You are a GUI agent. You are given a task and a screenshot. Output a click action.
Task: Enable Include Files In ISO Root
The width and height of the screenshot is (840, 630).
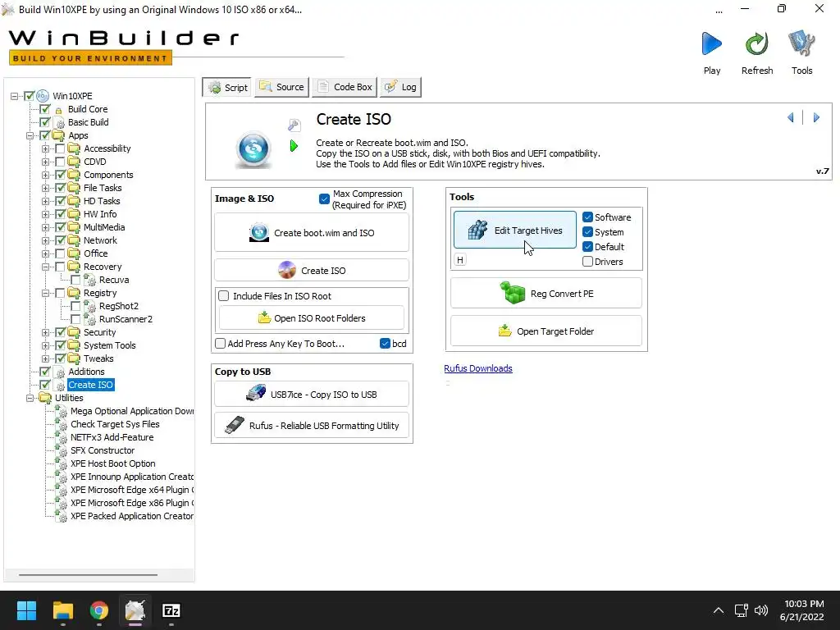pos(224,295)
